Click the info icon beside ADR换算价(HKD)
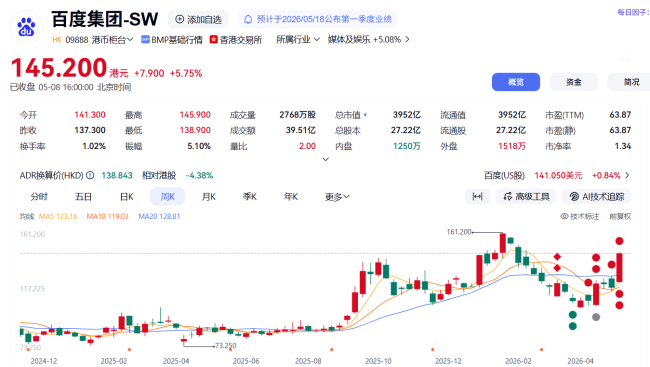This screenshot has height=367, width=650. click(x=90, y=175)
